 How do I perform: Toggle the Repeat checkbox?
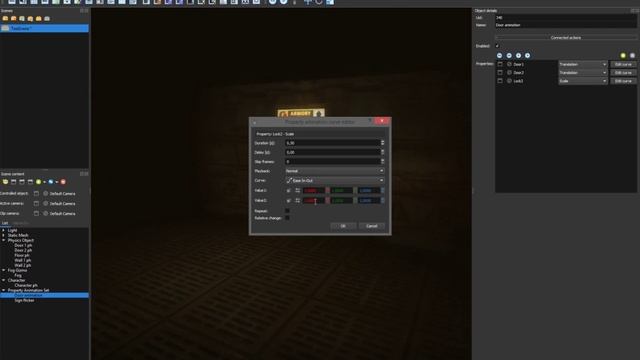(287, 211)
